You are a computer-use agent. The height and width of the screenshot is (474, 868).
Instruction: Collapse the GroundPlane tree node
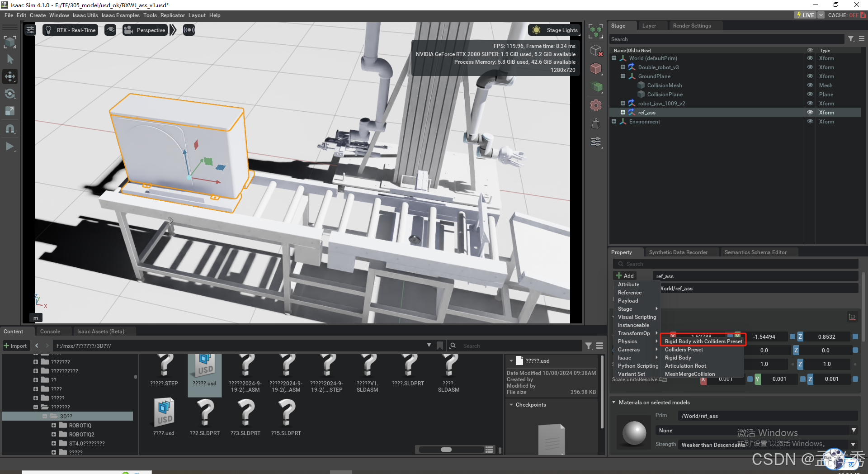coord(623,76)
